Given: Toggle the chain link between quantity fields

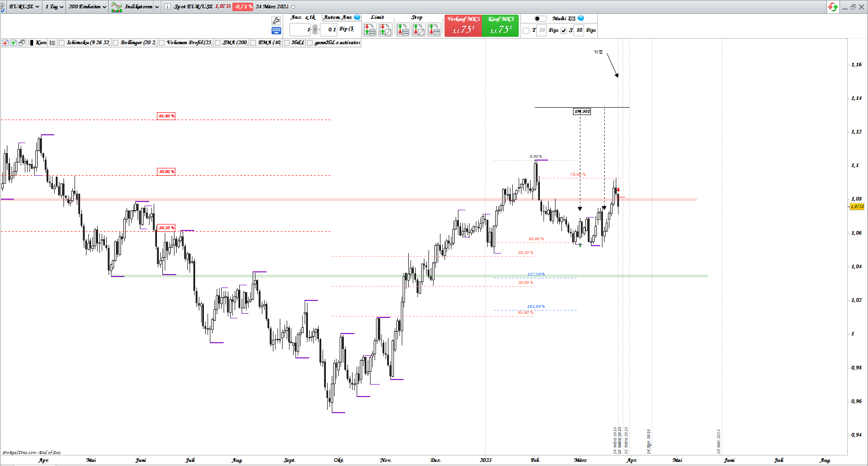Looking at the screenshot, I should click(315, 30).
